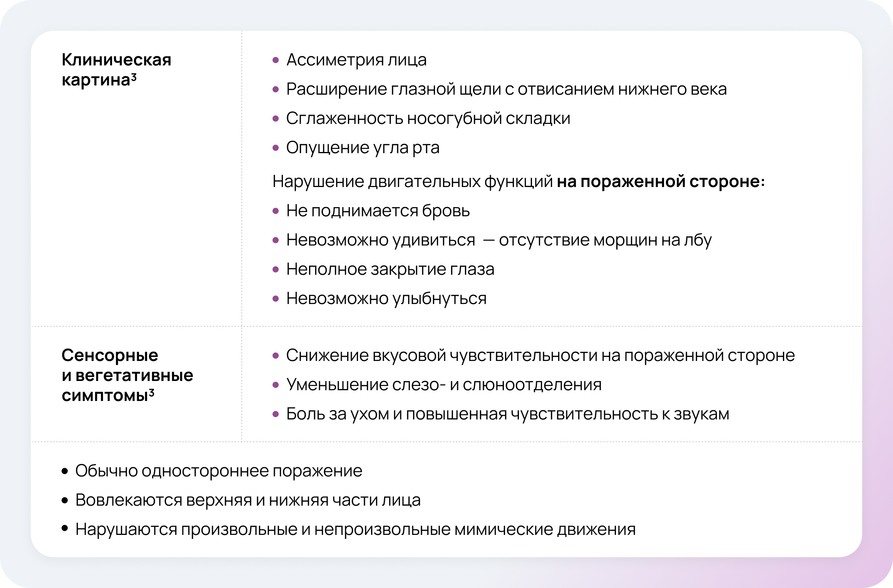Image resolution: width=893 pixels, height=588 pixels.
Task: Click footnote superscript 3 after "симптомы"
Action: pyautogui.click(x=152, y=393)
